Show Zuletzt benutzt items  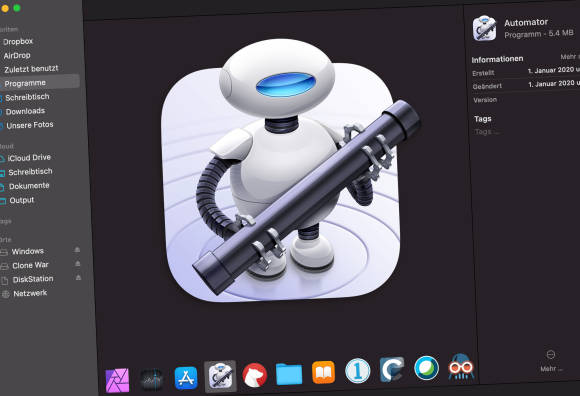31,69
